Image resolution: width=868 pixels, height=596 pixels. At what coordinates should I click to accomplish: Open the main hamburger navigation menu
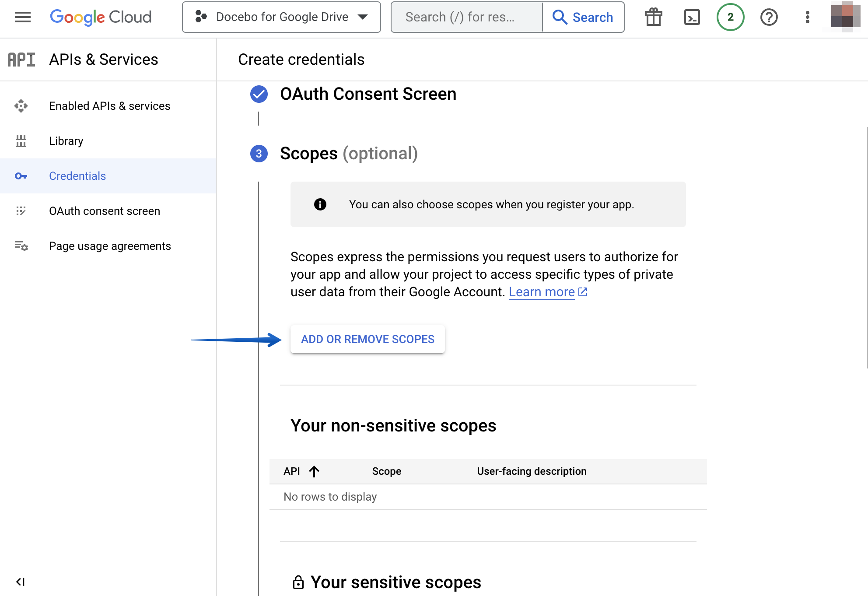tap(23, 17)
